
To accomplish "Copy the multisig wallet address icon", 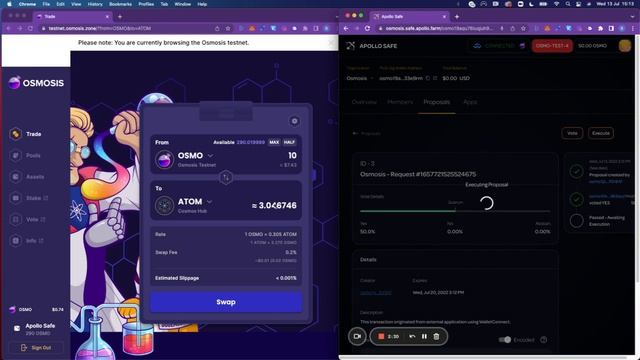I will (427, 78).
